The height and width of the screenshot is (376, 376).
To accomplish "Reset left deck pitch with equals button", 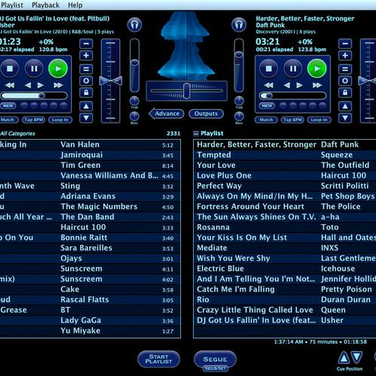I will (86, 69).
